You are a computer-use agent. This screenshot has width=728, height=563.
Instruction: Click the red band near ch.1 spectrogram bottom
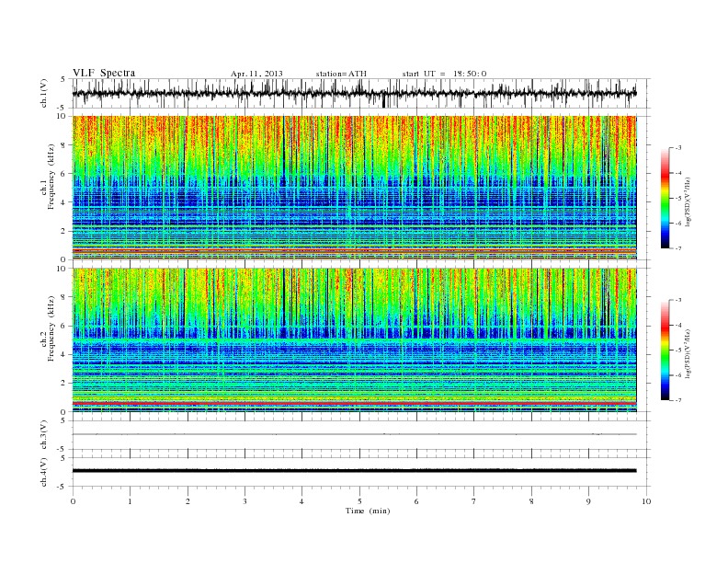coord(354,250)
